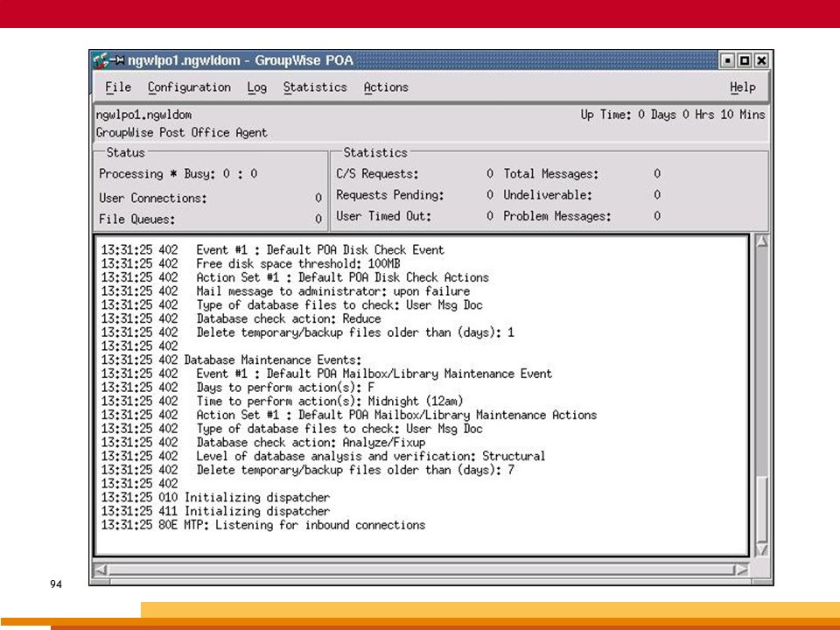Click 'Processing * Busy: 0 : 0' status text

[178, 174]
